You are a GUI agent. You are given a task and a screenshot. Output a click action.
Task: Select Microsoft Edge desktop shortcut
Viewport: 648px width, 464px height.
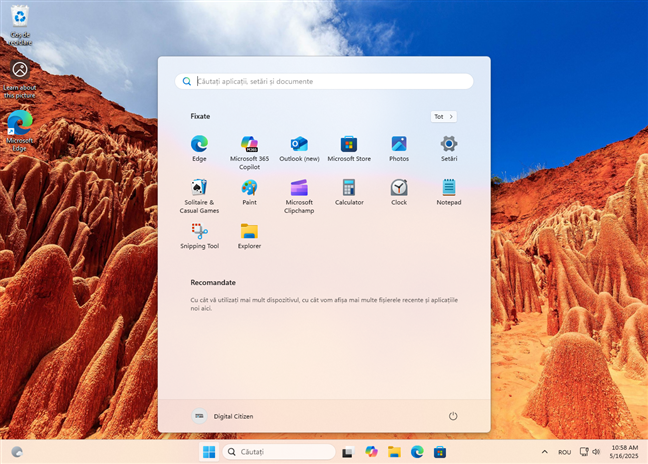20,130
